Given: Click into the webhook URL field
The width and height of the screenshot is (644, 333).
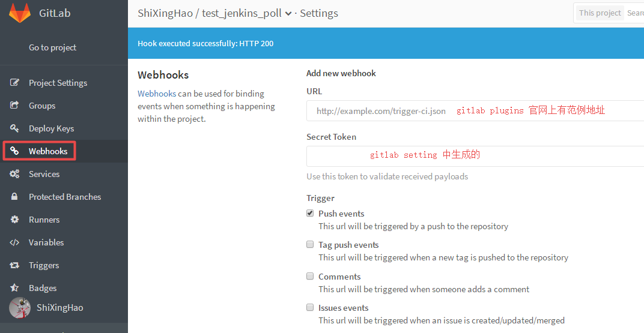Looking at the screenshot, I should point(475,111).
